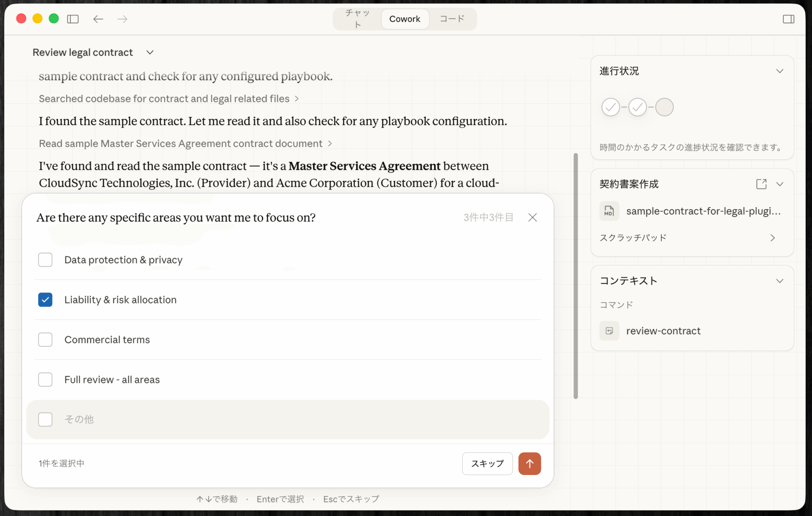Click the orange send arrow button

tap(529, 464)
